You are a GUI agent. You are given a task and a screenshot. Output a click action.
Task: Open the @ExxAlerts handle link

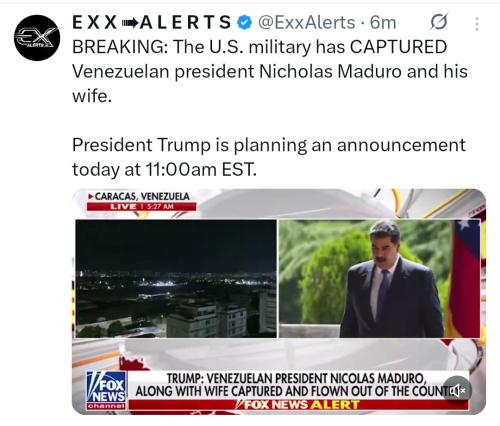point(306,23)
